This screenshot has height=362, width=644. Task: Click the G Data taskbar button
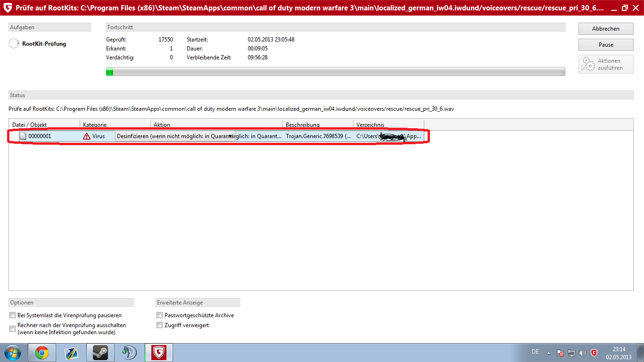(x=159, y=353)
